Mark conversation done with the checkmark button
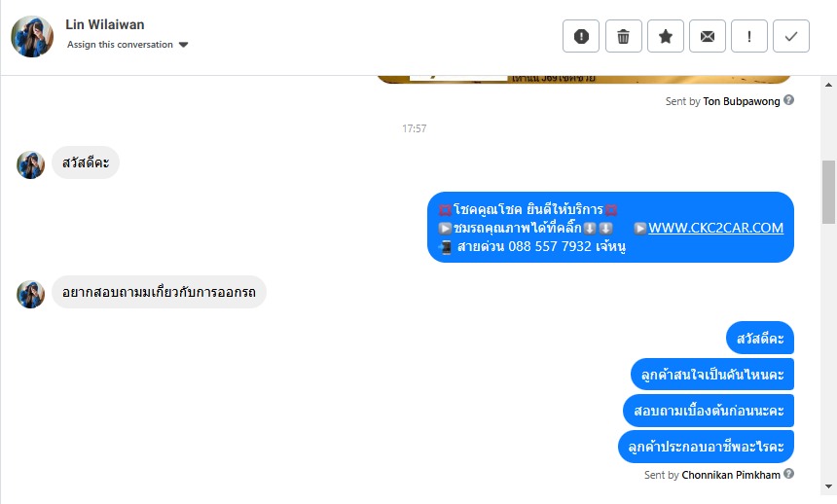The height and width of the screenshot is (504, 837). pos(791,36)
